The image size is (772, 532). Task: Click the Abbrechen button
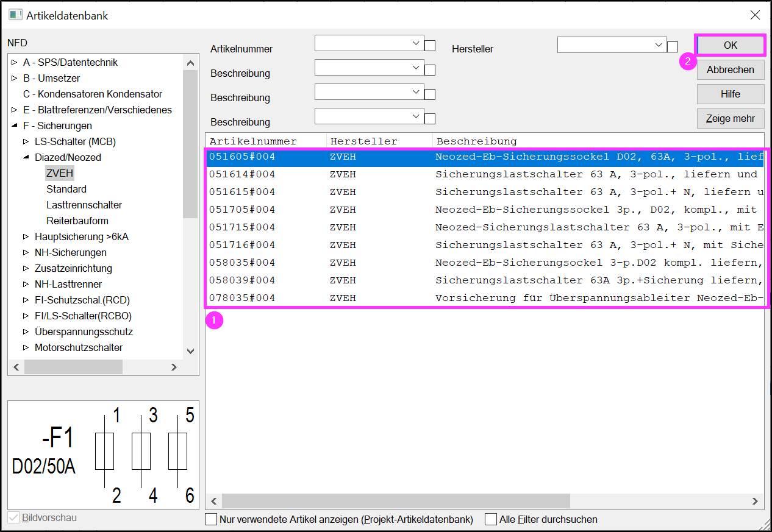(x=731, y=69)
